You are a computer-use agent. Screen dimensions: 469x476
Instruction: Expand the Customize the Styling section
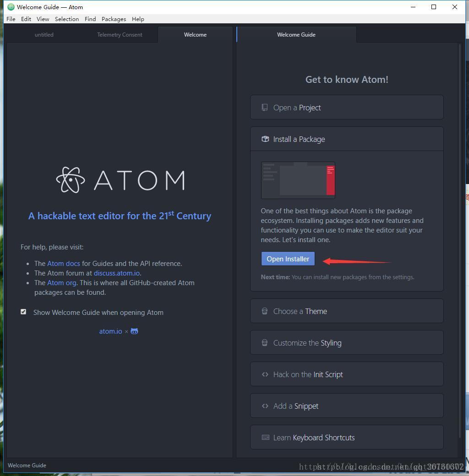[x=347, y=343]
